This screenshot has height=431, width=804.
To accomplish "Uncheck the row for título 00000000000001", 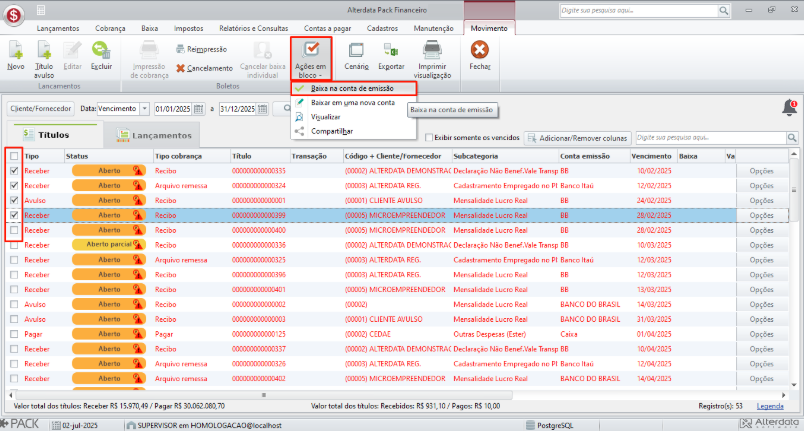I will pyautogui.click(x=14, y=200).
